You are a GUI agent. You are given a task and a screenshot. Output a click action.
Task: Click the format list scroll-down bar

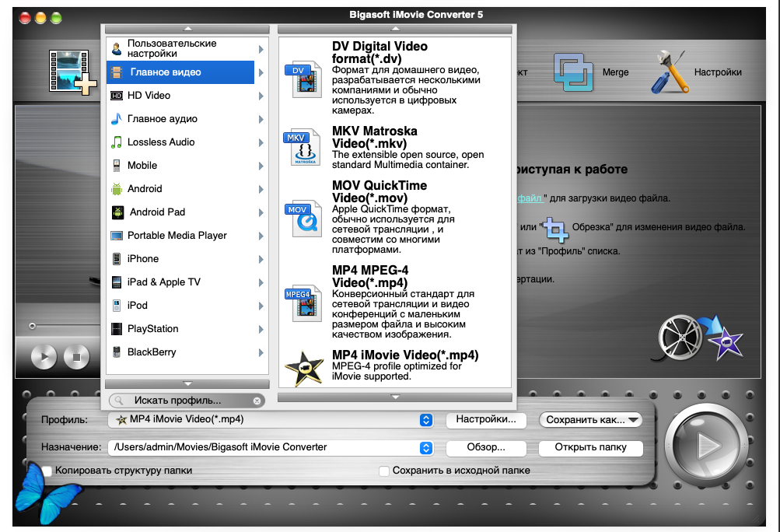pos(395,397)
